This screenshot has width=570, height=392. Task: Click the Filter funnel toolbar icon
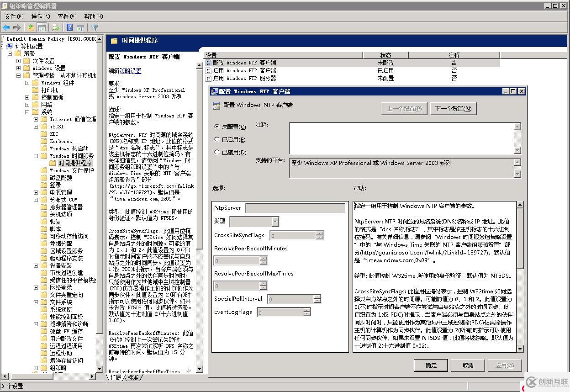pos(95,27)
